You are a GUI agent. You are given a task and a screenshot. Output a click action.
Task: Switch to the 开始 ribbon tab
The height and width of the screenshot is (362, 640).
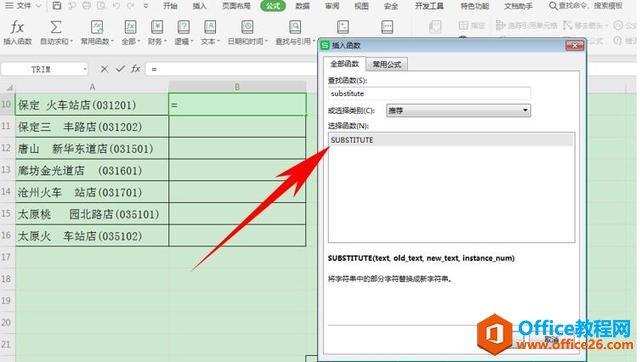coord(170,6)
